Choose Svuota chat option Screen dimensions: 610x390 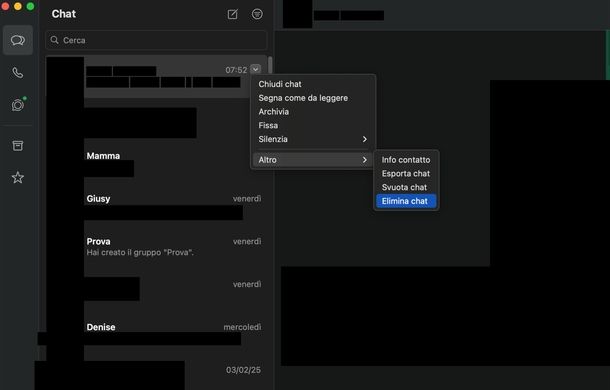(x=406, y=187)
